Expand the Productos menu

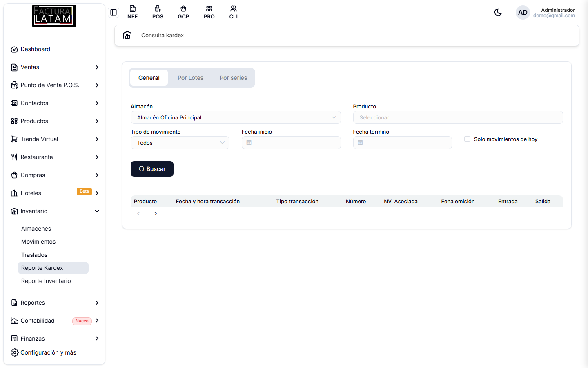click(54, 121)
